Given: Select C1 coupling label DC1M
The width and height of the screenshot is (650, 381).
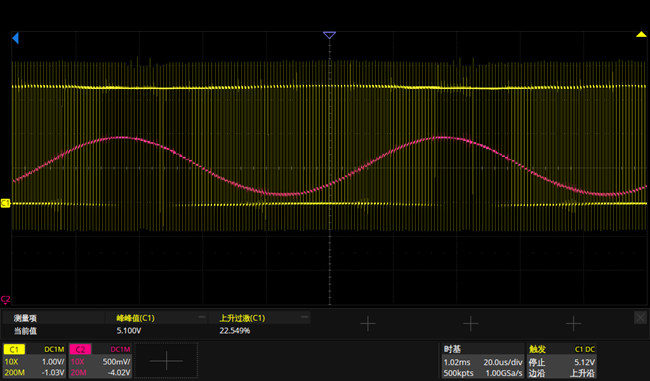Looking at the screenshot, I should pos(54,349).
